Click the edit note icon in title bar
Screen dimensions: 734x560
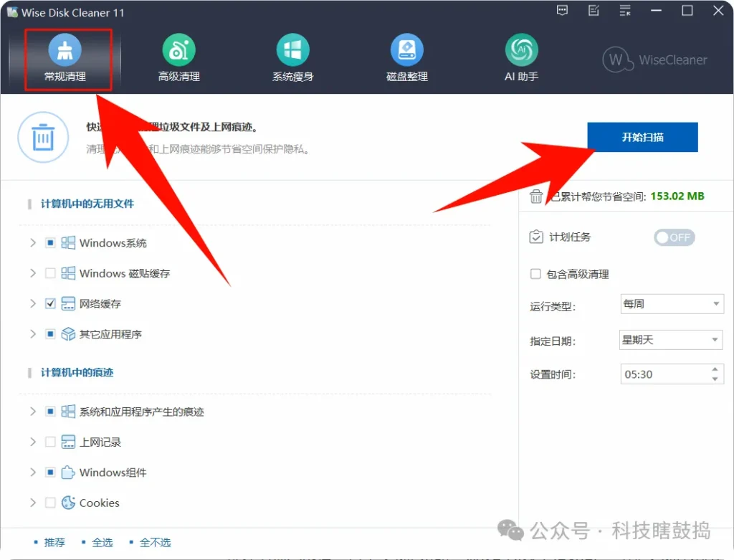pyautogui.click(x=594, y=10)
